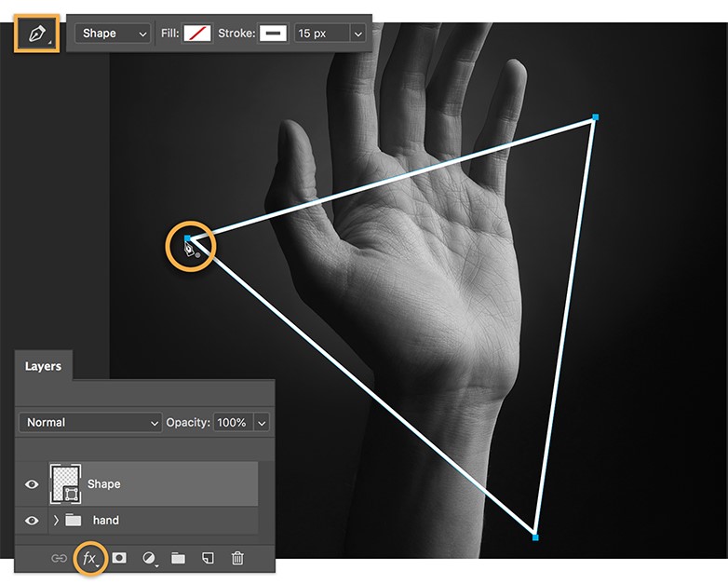Click the Fill color swatch
Viewport: 728px width, 584px height.
click(197, 34)
